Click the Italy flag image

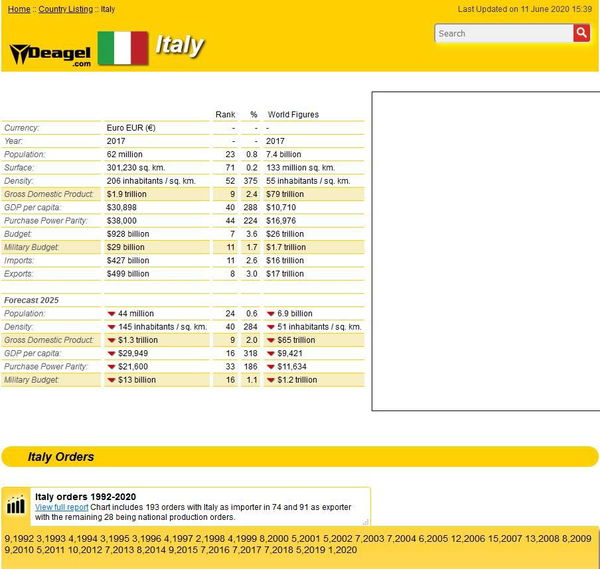122,48
